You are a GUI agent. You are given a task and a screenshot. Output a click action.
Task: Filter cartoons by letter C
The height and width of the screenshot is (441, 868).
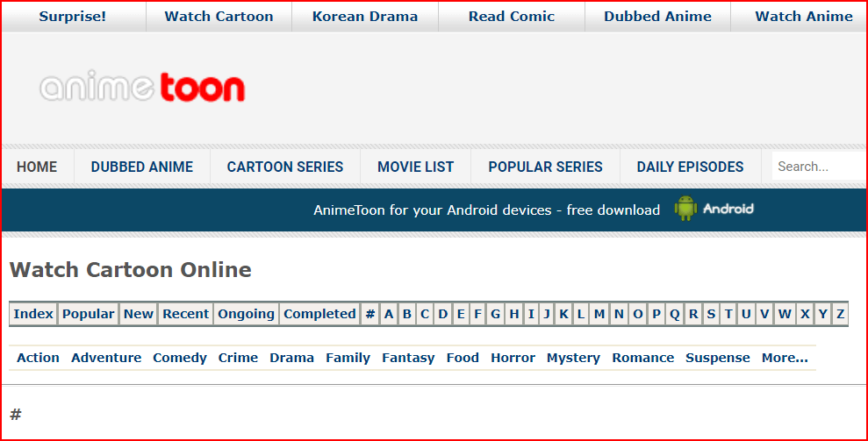click(x=425, y=314)
